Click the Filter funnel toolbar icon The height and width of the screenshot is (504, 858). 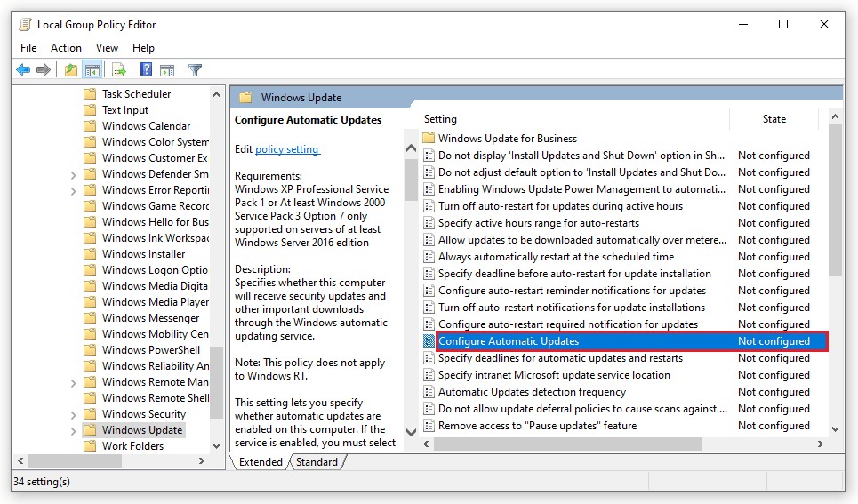(195, 70)
